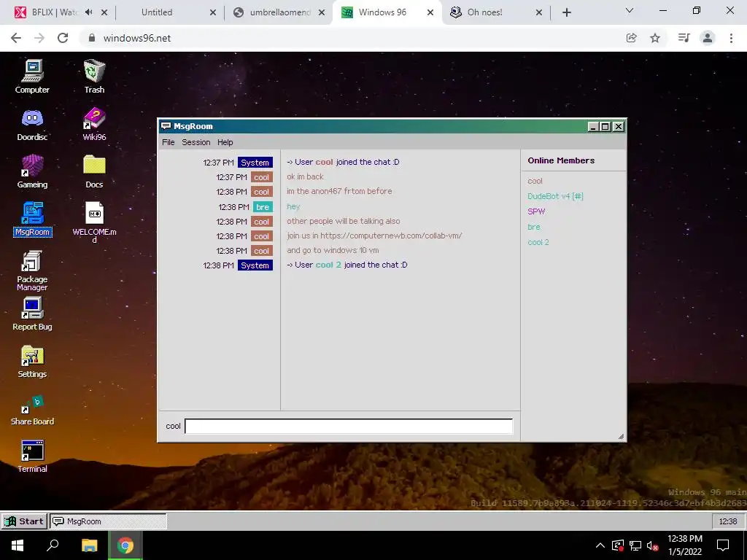Close the MsgRoom window
Viewport: 747px width, 560px height.
click(x=619, y=126)
